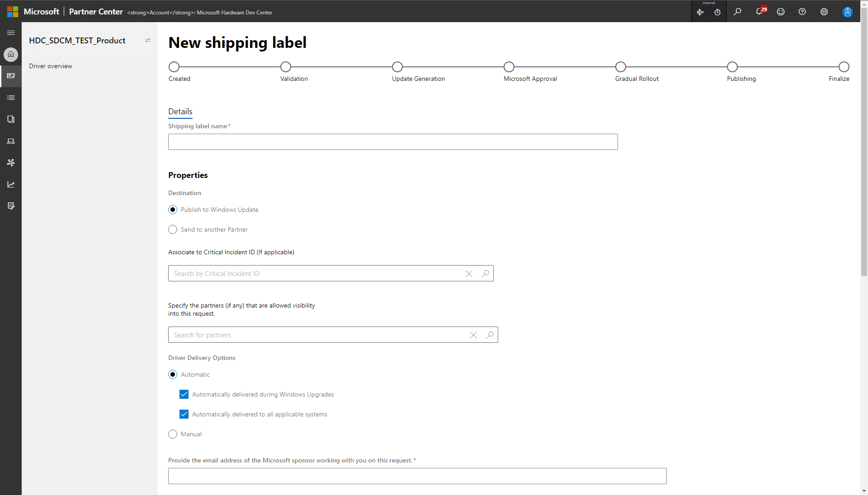Open the notifications bell icon
868x495 pixels.
[x=759, y=12]
